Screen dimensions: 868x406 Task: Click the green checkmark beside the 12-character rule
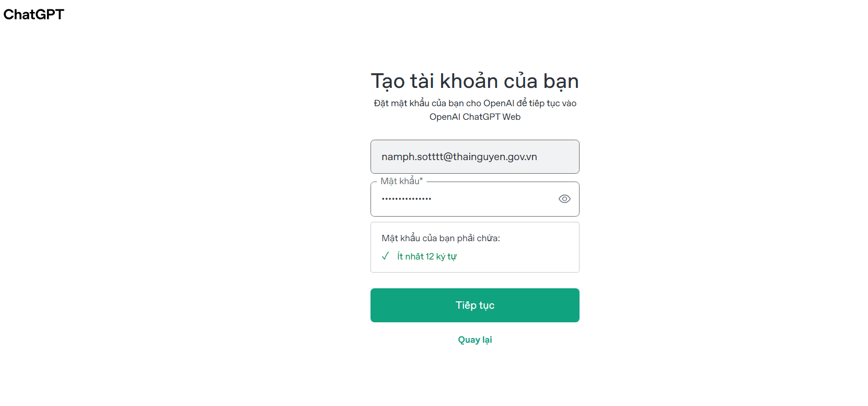[386, 256]
